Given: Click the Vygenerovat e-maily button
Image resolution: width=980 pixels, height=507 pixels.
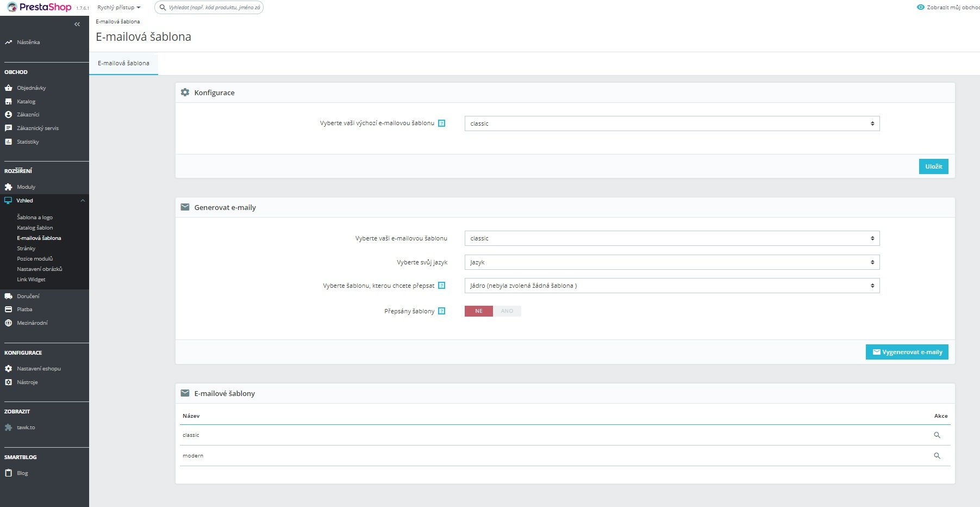Looking at the screenshot, I should click(907, 352).
